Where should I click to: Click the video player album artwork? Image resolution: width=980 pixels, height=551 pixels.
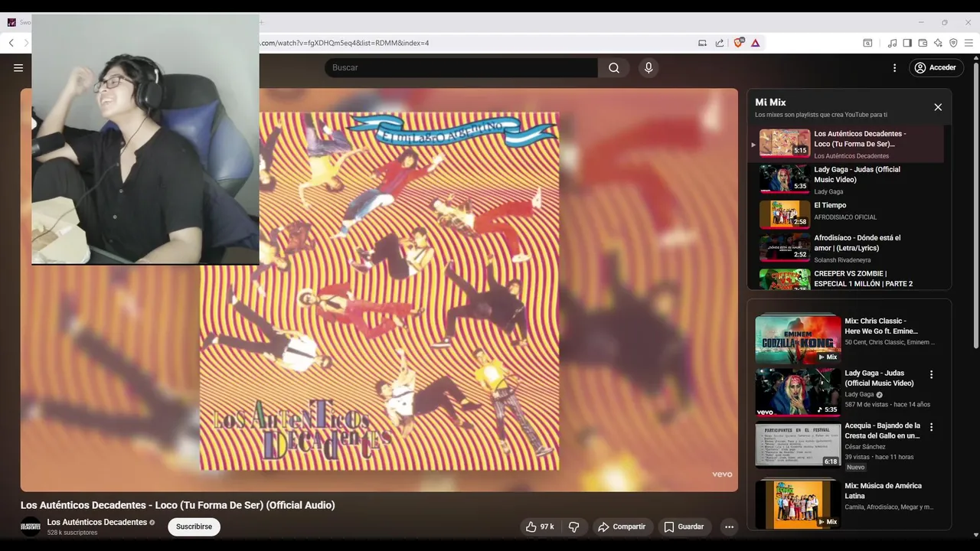(x=379, y=291)
